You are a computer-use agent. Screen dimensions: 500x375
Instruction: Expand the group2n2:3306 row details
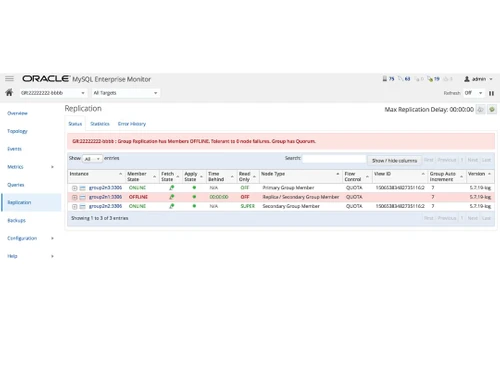[x=75, y=206]
